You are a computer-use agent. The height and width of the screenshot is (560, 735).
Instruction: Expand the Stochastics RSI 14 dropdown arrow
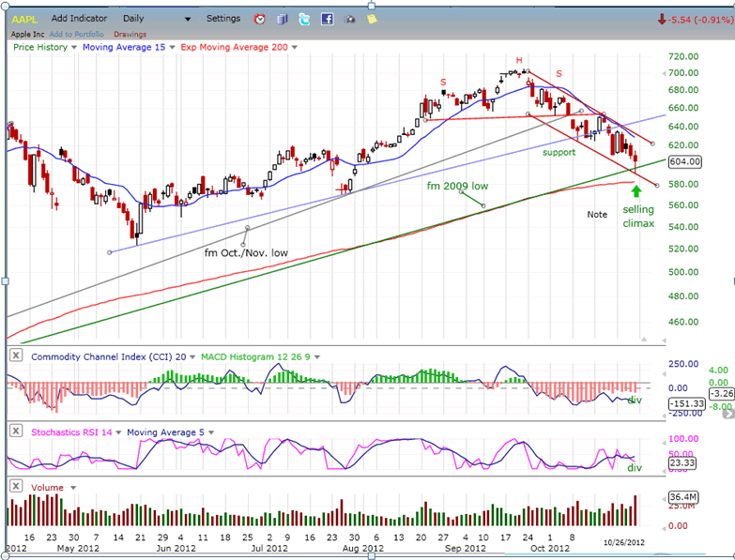(x=118, y=432)
